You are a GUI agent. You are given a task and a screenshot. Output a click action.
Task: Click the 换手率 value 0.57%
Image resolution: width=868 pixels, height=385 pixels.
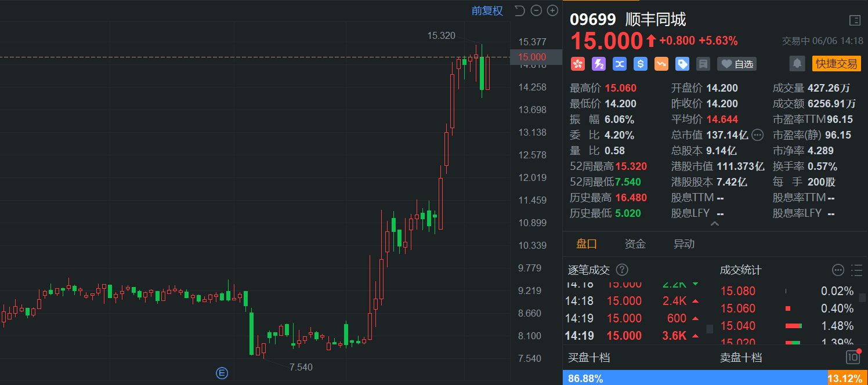[822, 166]
